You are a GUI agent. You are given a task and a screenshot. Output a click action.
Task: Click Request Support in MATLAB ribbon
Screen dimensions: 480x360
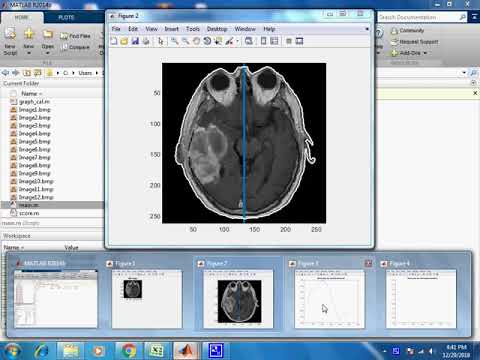[414, 42]
